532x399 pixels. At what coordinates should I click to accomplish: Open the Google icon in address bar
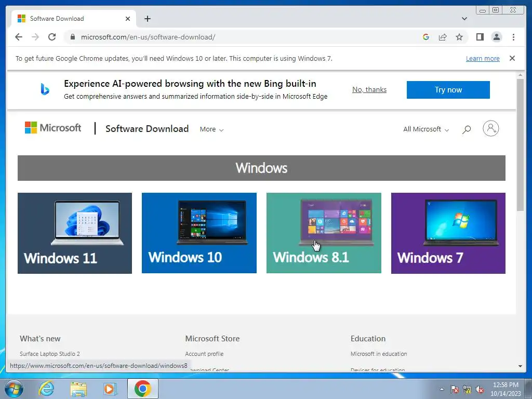tap(426, 37)
